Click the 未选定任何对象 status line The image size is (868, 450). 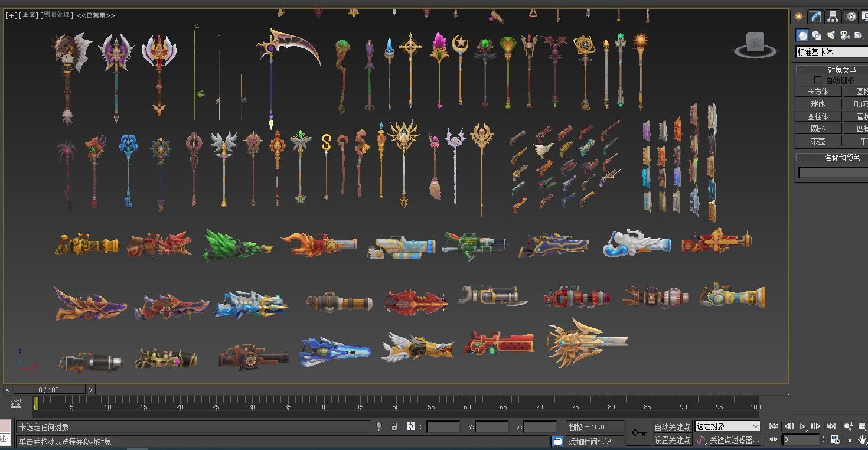click(x=194, y=427)
